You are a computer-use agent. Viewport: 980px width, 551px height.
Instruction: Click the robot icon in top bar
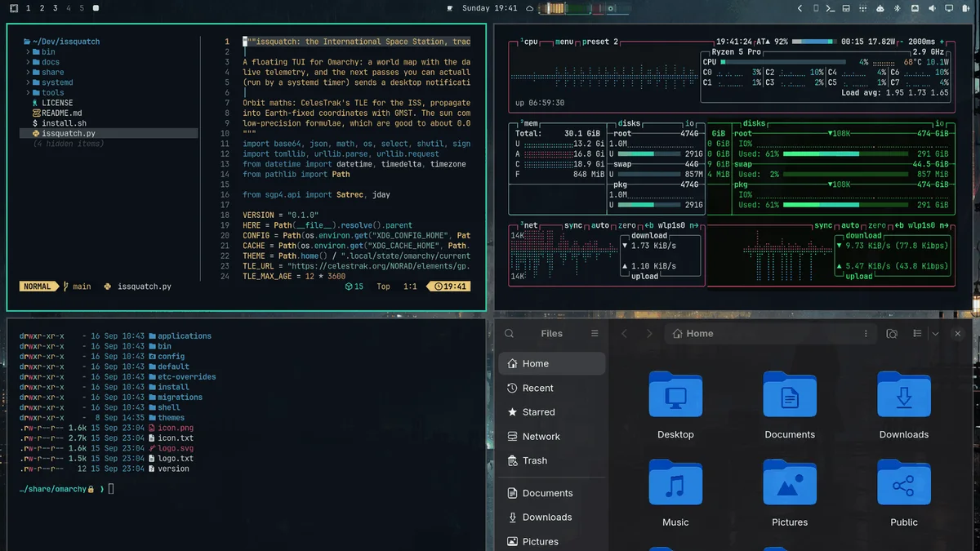pyautogui.click(x=880, y=8)
